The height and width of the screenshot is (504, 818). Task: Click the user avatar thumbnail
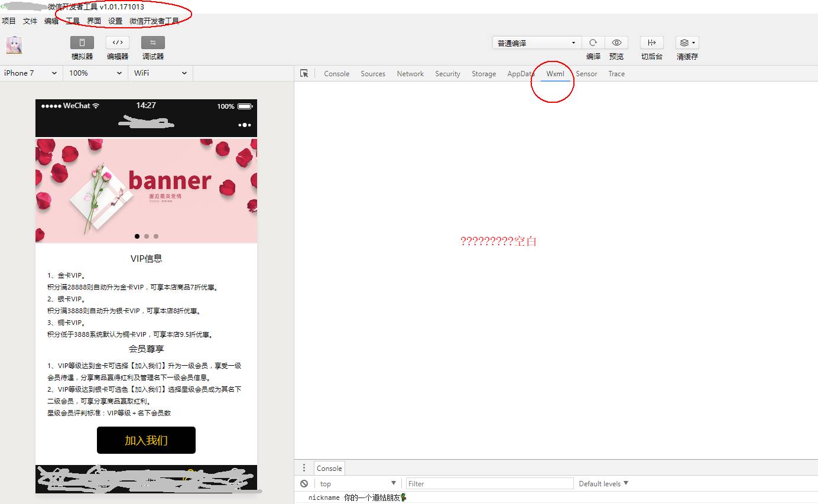coord(14,45)
